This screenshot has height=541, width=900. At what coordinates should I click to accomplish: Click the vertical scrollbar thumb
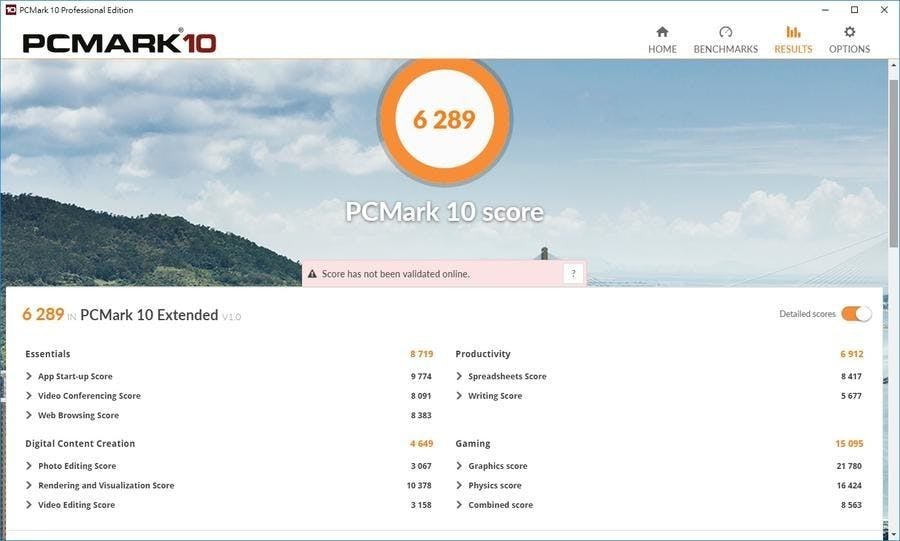(x=894, y=162)
